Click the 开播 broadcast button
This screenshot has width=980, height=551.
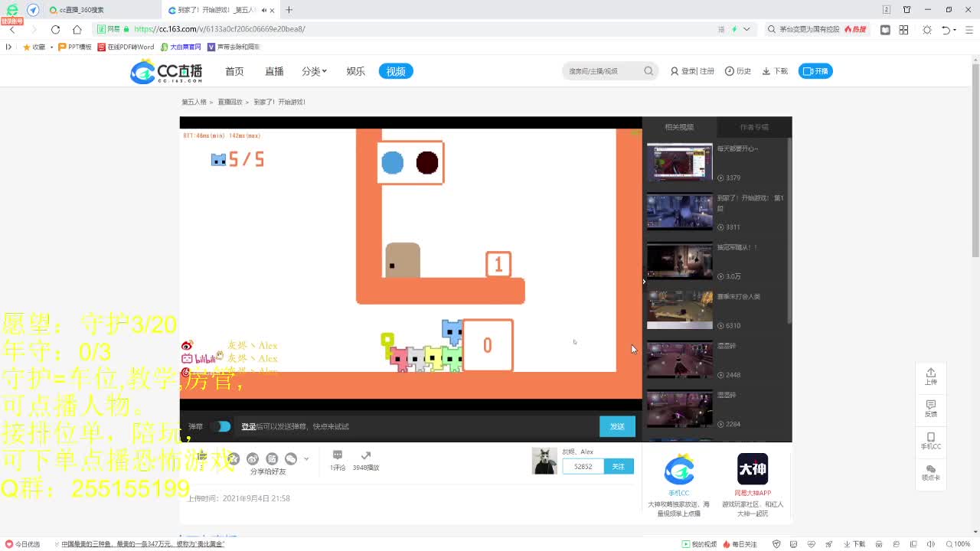pyautogui.click(x=815, y=71)
